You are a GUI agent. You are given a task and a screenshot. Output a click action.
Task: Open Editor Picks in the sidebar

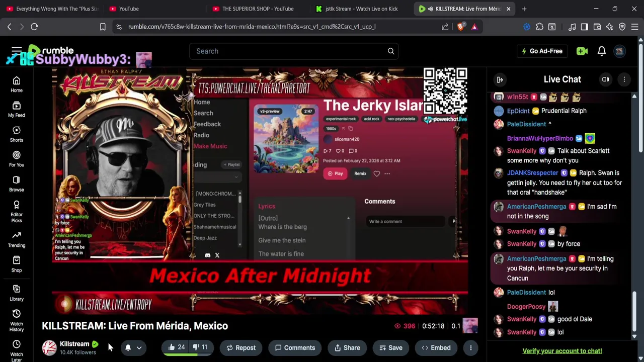17,211
